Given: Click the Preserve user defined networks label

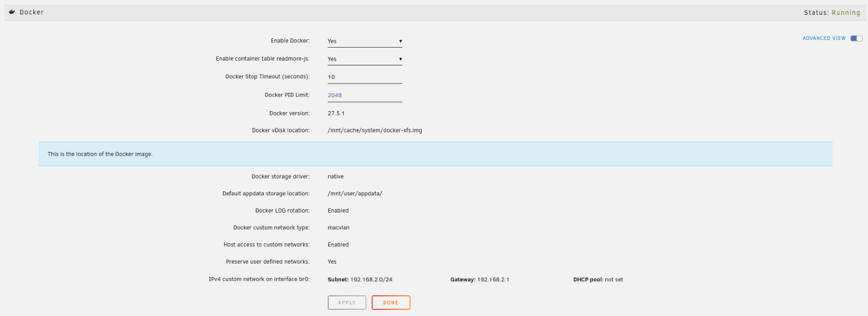Looking at the screenshot, I should tap(268, 262).
